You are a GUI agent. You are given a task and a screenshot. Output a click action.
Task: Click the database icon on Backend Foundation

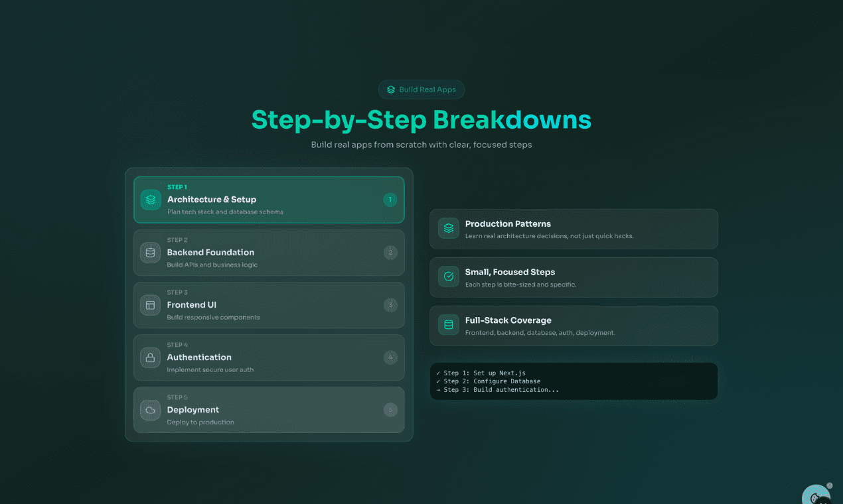[x=150, y=253]
